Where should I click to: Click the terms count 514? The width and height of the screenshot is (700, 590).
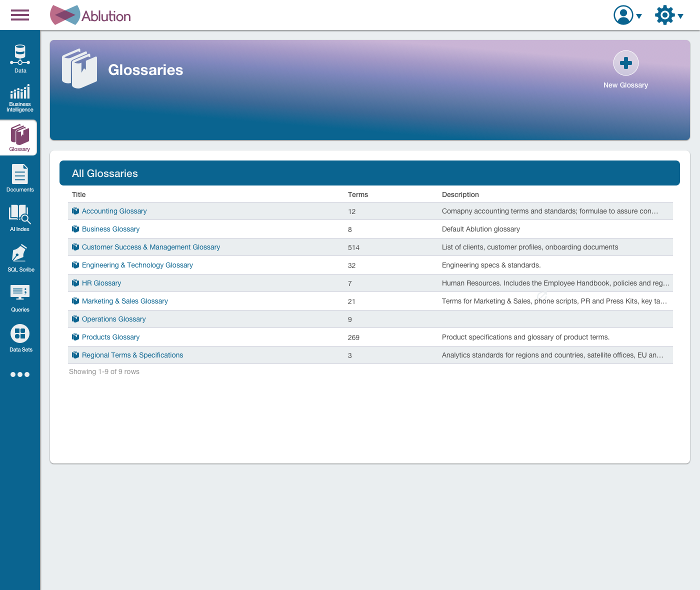click(x=353, y=247)
